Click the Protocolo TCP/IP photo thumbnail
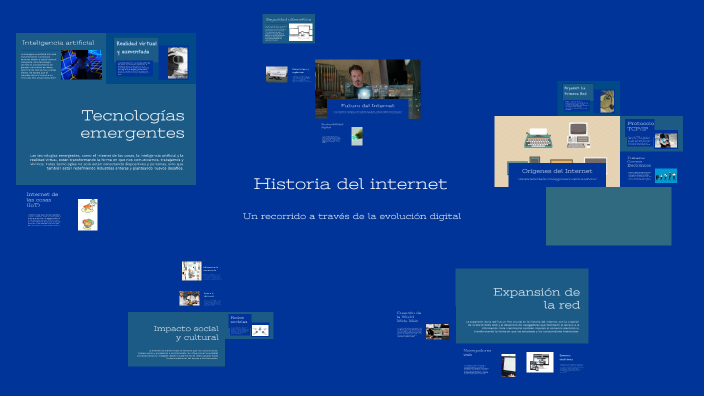Viewport: 704px width, 396px height. (666, 140)
